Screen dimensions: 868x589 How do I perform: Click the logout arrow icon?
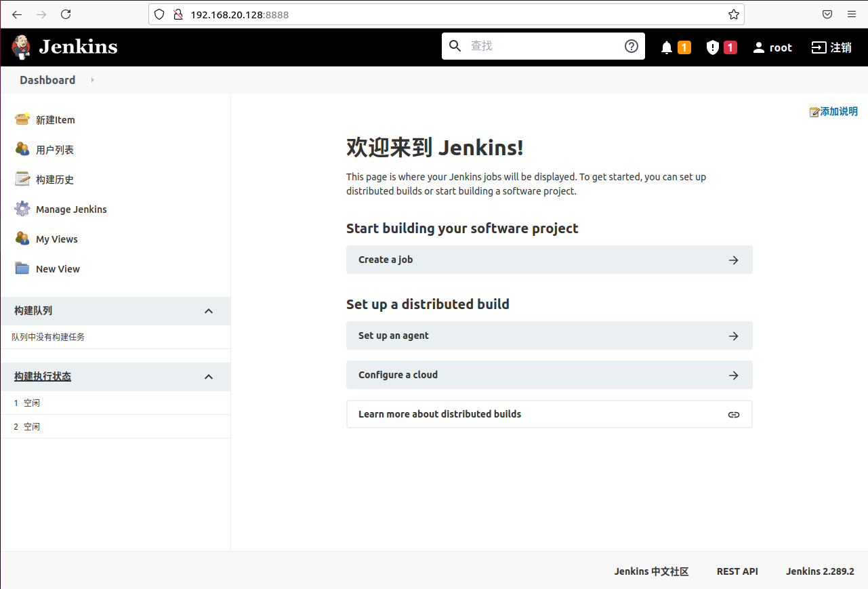click(819, 47)
